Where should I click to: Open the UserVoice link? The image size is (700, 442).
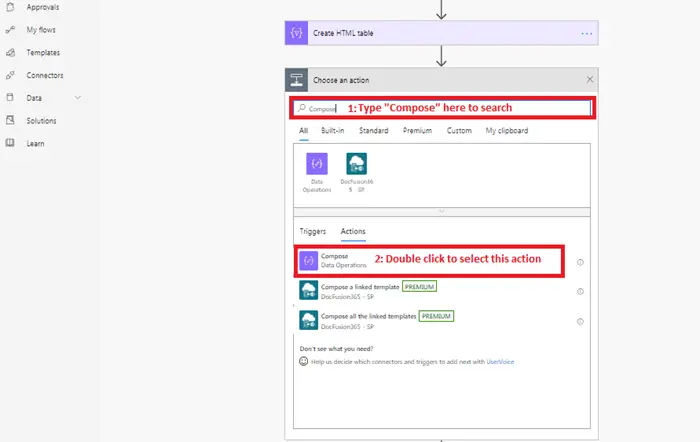(x=500, y=362)
